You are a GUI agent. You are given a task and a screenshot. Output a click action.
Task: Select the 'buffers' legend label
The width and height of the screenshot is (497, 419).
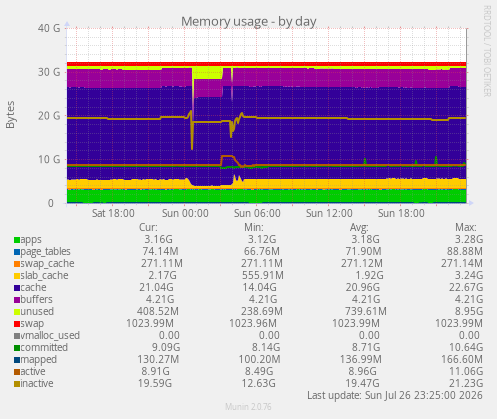pyautogui.click(x=36, y=299)
